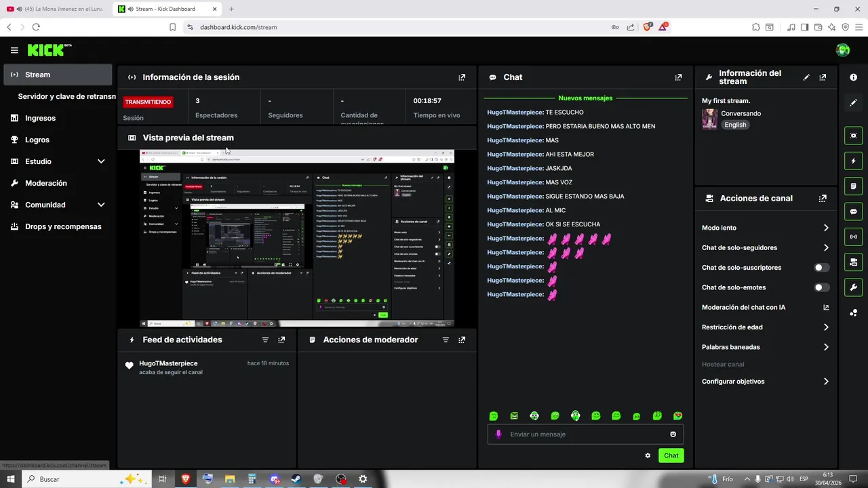Click the Conversando category thumbnail
The height and width of the screenshot is (488, 868).
coord(709,119)
